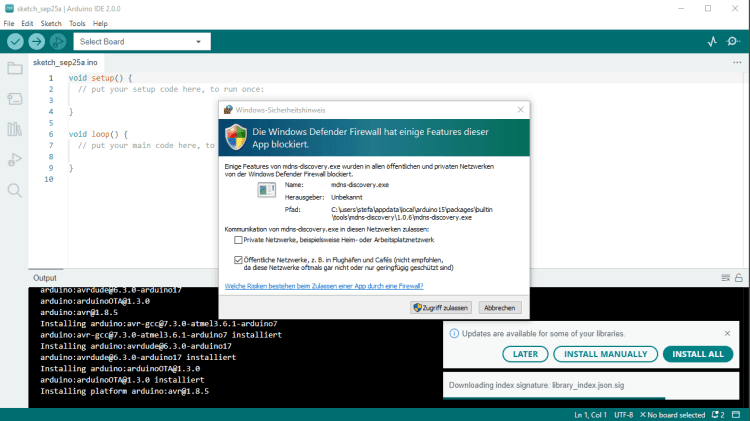Viewport: 750px width, 421px height.
Task: Click Herausgeber Unbekannt value in dialog
Action: pyautogui.click(x=346, y=197)
